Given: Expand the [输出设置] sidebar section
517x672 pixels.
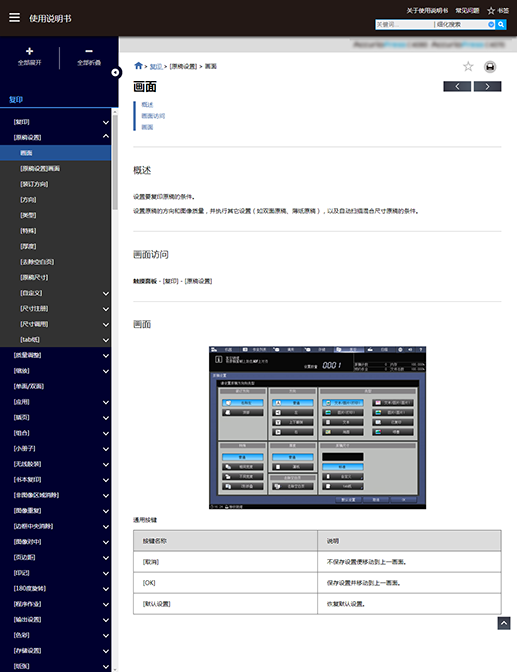Looking at the screenshot, I should [106, 620].
